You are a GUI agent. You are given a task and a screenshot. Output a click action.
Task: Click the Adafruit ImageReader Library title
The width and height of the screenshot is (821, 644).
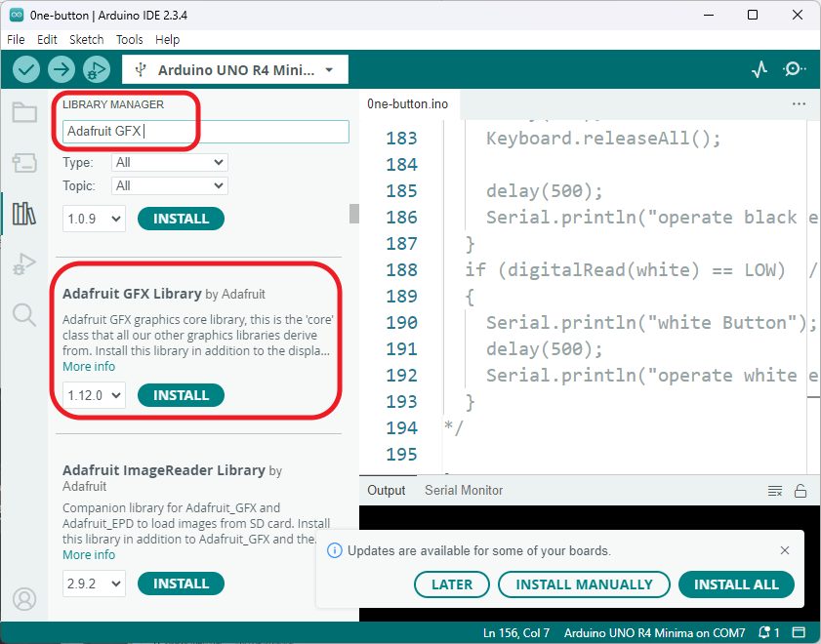(164, 470)
